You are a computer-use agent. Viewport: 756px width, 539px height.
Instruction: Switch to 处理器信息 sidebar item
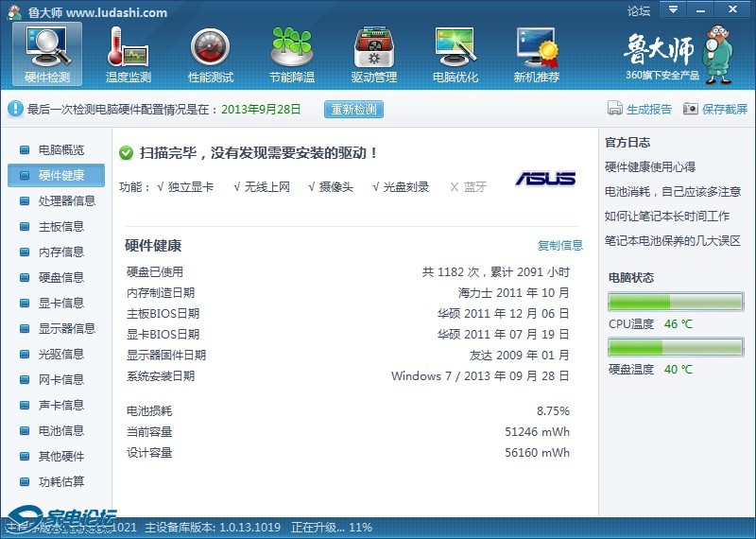point(66,201)
